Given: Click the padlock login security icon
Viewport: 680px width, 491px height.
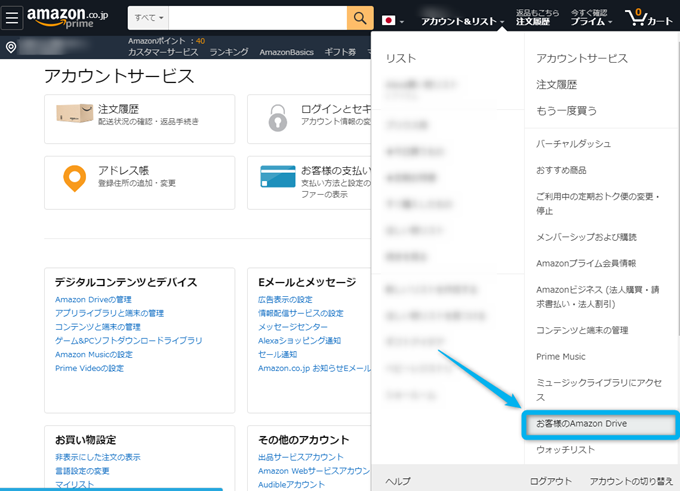Looking at the screenshot, I should tap(278, 118).
